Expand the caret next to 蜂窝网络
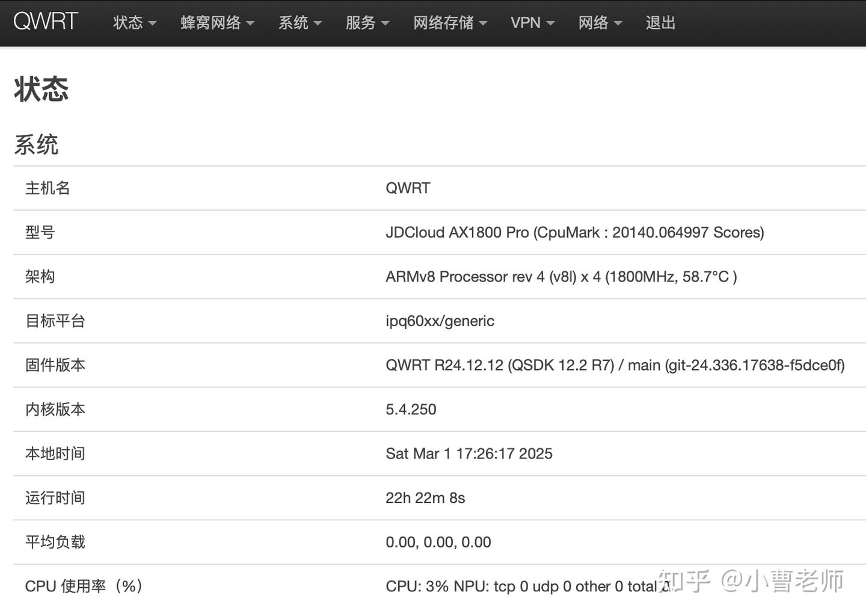This screenshot has width=866, height=616. pos(250,23)
